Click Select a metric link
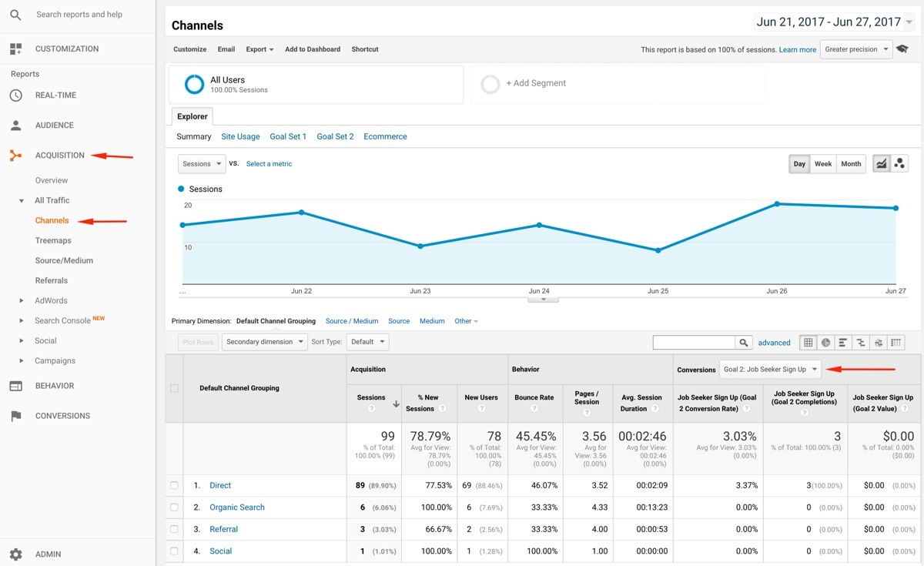Screen dimensions: 924x566 tap(269, 164)
